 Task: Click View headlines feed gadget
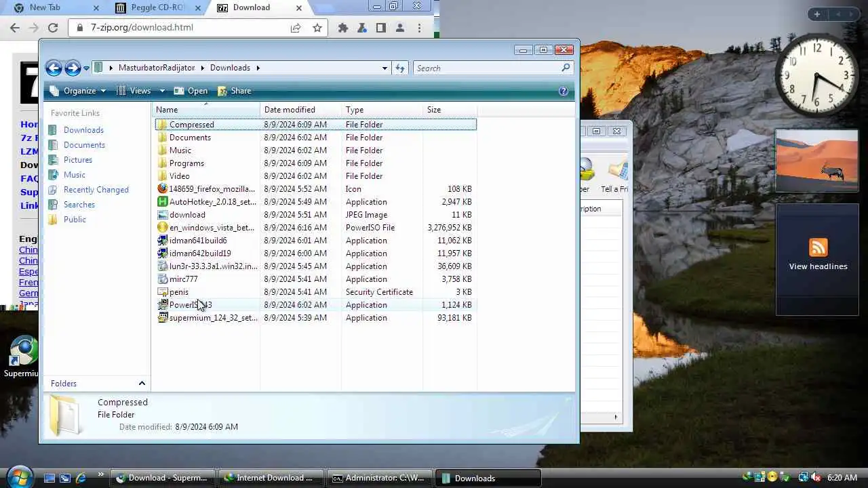pos(818,258)
